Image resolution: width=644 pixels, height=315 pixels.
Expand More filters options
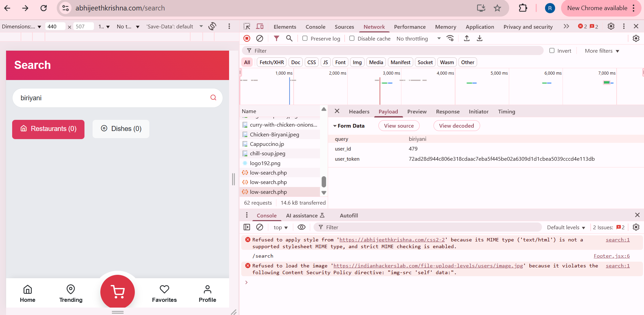(x=601, y=51)
